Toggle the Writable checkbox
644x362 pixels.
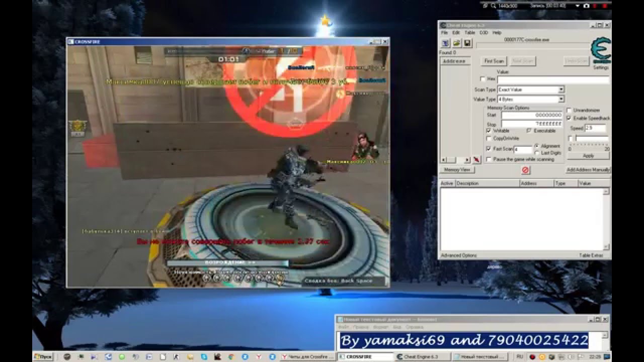point(489,131)
